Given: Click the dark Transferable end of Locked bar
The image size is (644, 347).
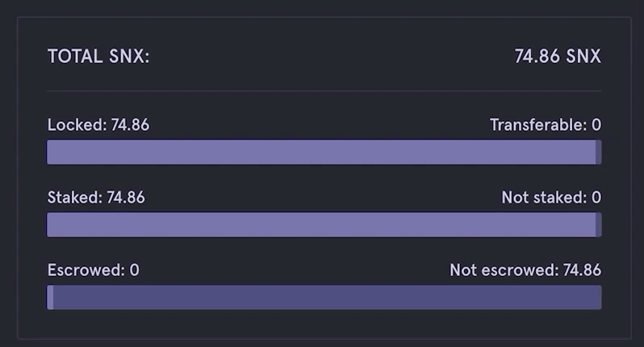Looking at the screenshot, I should (x=599, y=152).
